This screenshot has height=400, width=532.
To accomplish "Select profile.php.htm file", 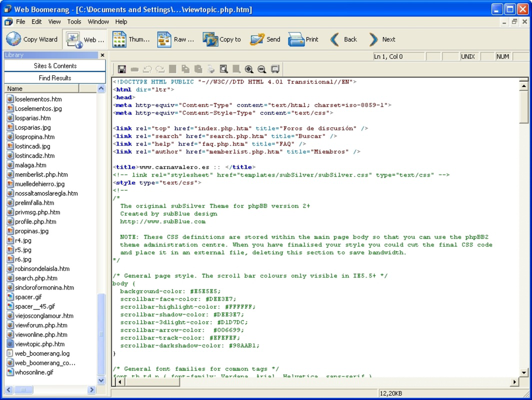I will (31, 221).
